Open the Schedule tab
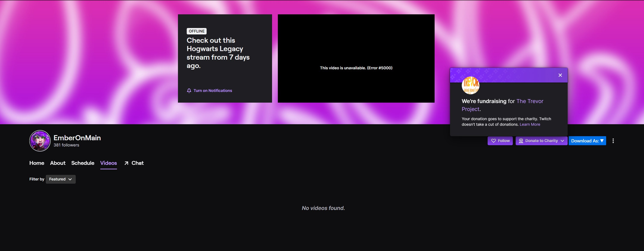Viewport: 644px width, 251px height. [x=83, y=163]
